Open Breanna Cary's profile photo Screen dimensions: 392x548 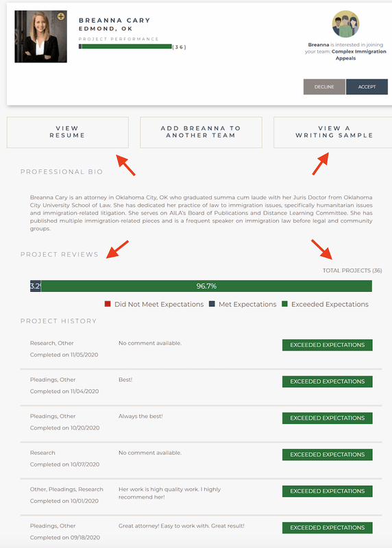tap(40, 36)
